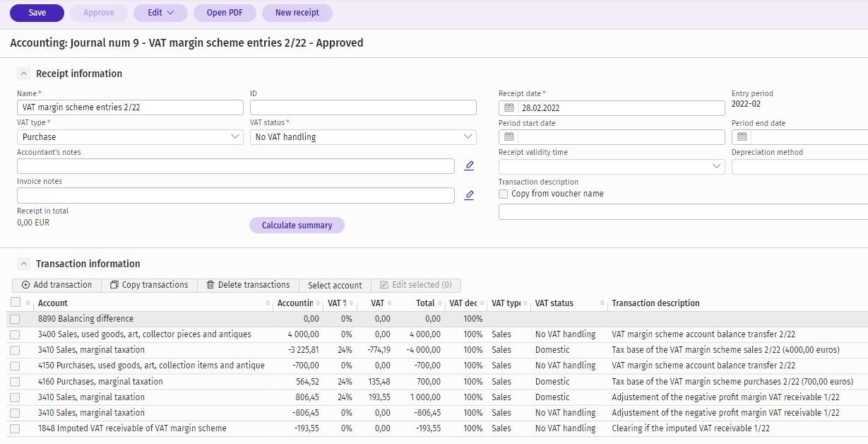The width and height of the screenshot is (868, 444).
Task: Click the pencil icon next to Invoice notes
Action: (469, 195)
